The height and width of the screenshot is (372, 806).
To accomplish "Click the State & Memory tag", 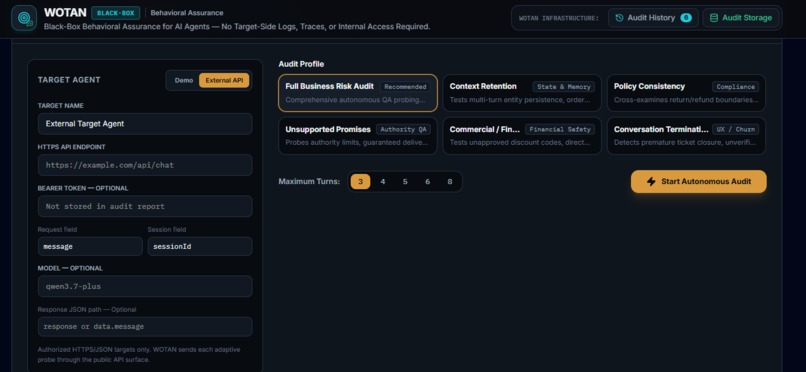I will click(x=564, y=87).
